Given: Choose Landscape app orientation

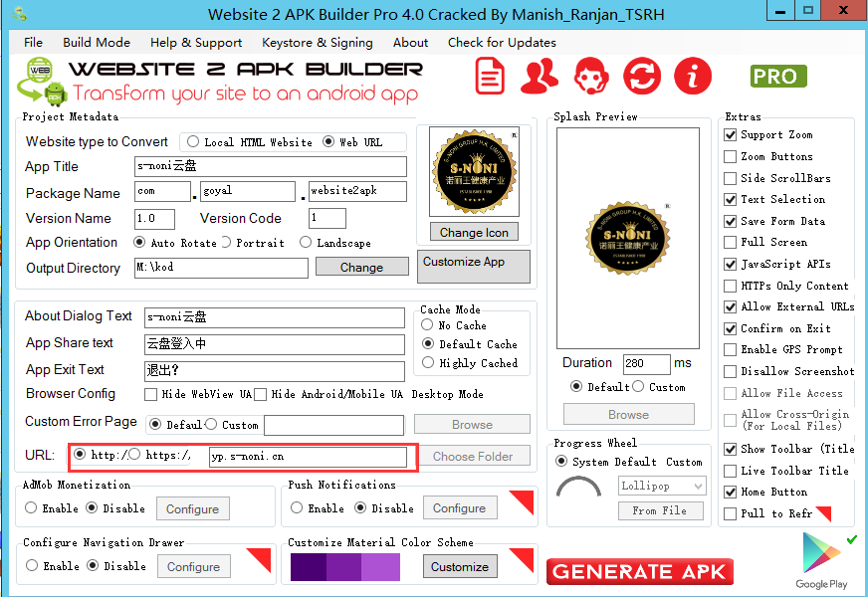Looking at the screenshot, I should pos(306,243).
